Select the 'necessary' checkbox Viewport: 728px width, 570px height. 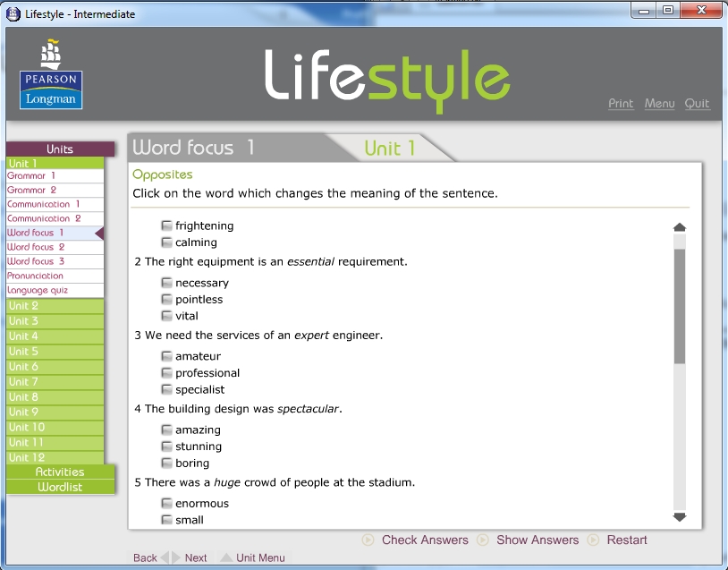[x=166, y=283]
